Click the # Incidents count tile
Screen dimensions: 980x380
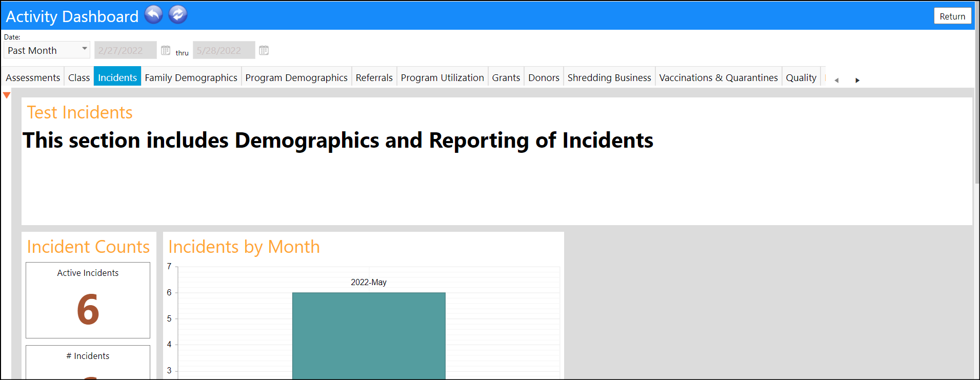(x=88, y=362)
